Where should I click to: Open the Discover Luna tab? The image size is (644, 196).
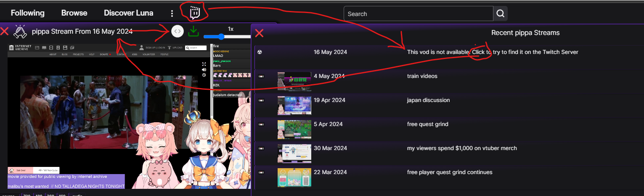click(129, 13)
